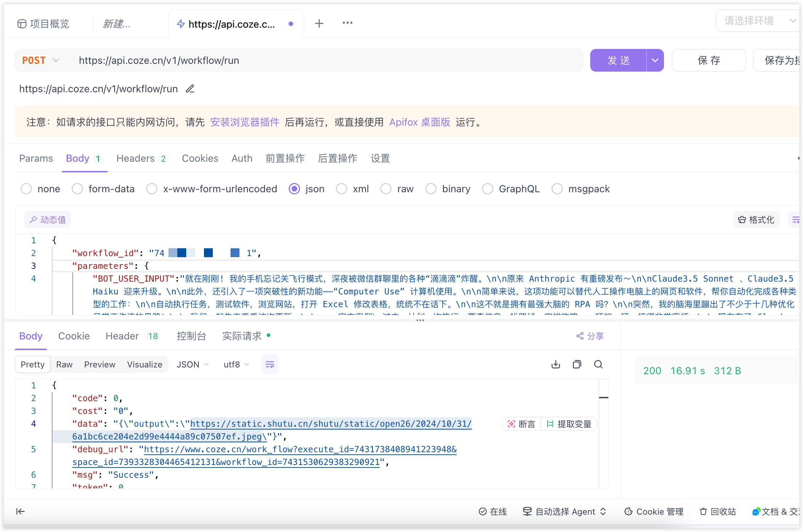This screenshot has height=532, width=803.
Task: Toggle word wrap icon in the response toolbar
Action: coord(270,365)
